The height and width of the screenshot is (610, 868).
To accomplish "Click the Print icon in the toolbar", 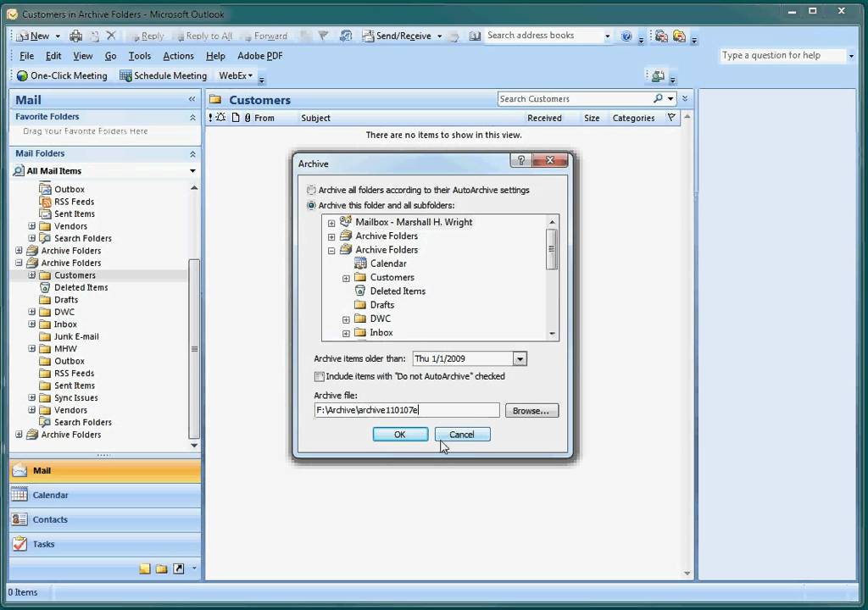I will click(75, 36).
